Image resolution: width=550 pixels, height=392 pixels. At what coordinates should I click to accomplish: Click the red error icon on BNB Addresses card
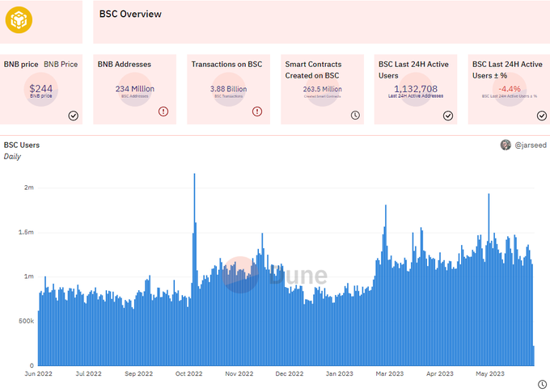tap(163, 112)
